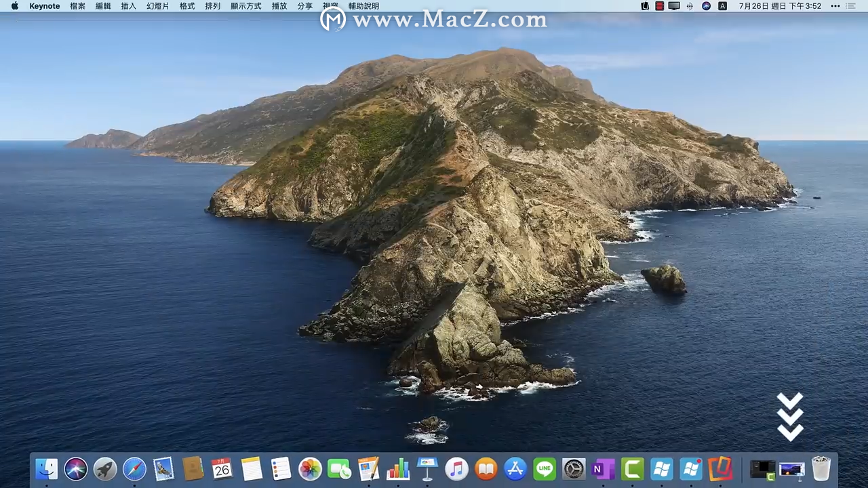This screenshot has height=488, width=868.
Task: Open the Pages document icon
Action: tap(368, 468)
